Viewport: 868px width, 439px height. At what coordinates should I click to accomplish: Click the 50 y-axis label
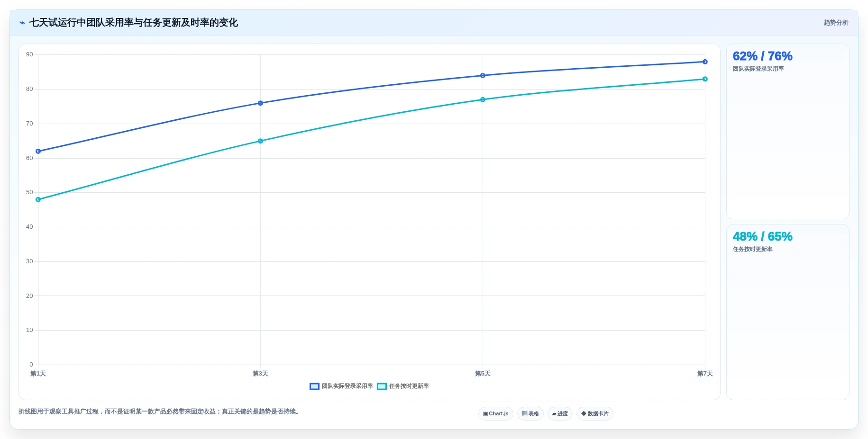pos(29,193)
